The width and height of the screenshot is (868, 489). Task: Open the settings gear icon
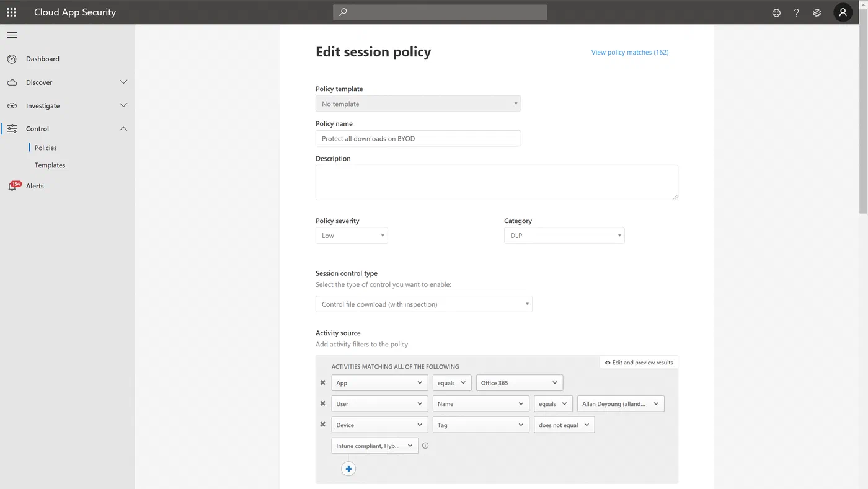817,12
